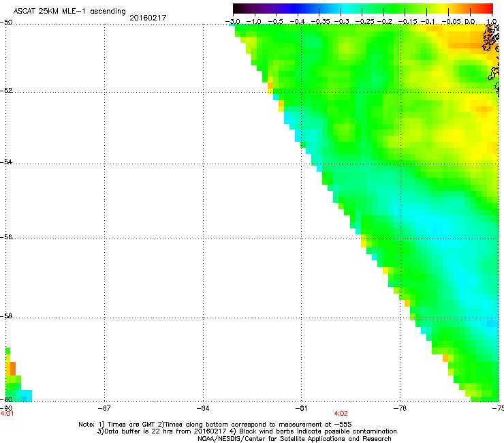Click the '-78' longitude axis label
The image size is (504, 443).
pyautogui.click(x=400, y=408)
